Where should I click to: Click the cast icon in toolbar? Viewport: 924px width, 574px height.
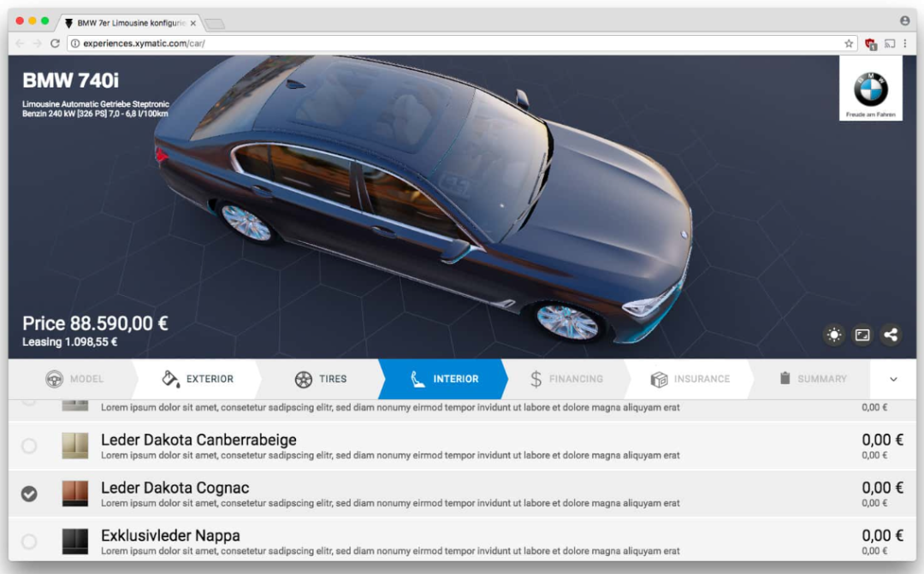pos(890,44)
